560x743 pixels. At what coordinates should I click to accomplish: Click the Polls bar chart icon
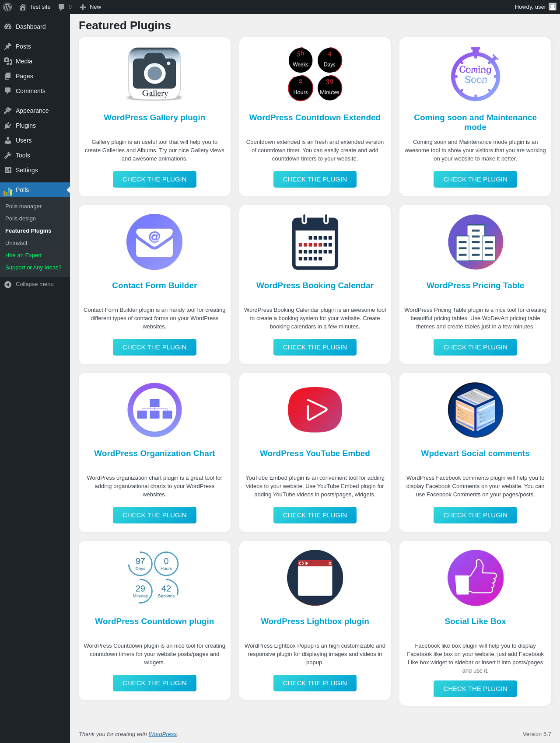[8, 191]
